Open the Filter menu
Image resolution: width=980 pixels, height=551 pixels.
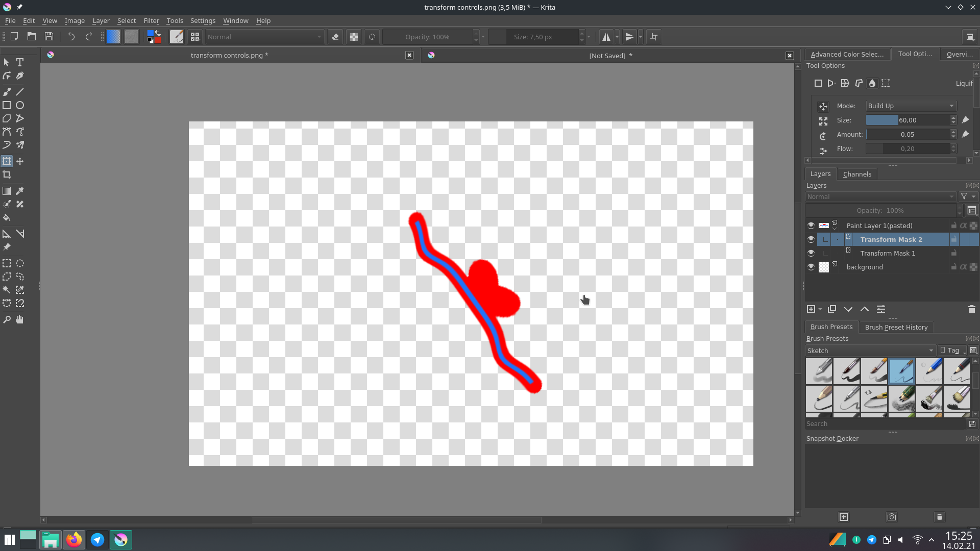pyautogui.click(x=151, y=21)
